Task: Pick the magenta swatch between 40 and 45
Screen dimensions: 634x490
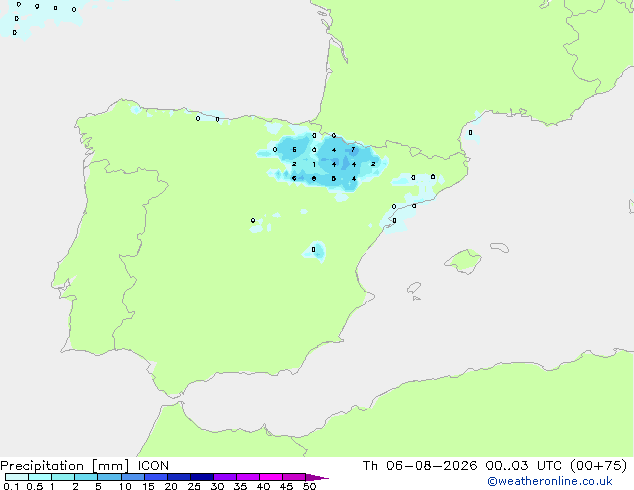Action: coord(271,477)
